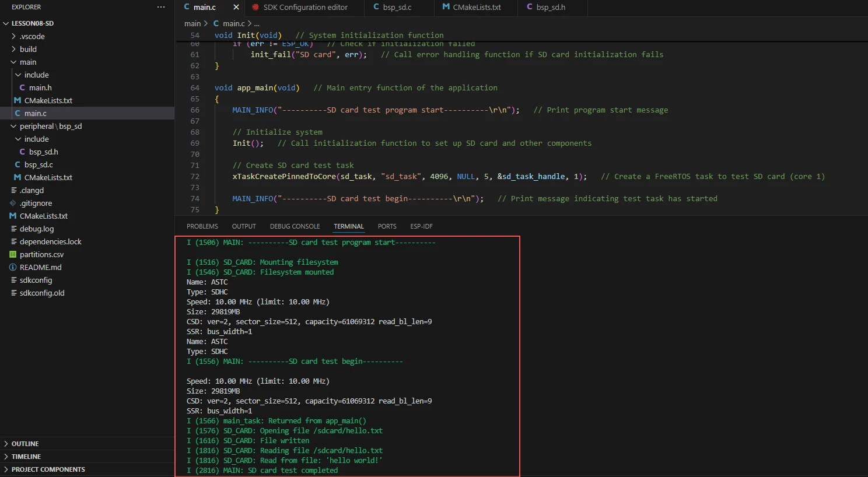Open the Explorer more actions ellipsis
Image resolution: width=868 pixels, height=477 pixels.
(161, 7)
